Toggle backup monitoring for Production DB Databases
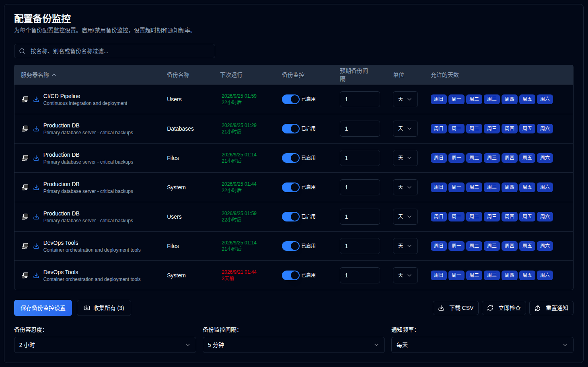 coord(290,129)
